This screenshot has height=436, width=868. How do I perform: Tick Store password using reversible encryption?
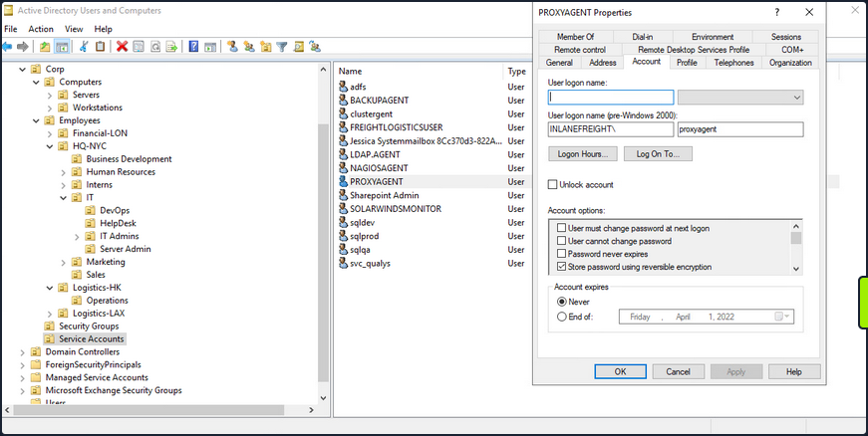[561, 268]
